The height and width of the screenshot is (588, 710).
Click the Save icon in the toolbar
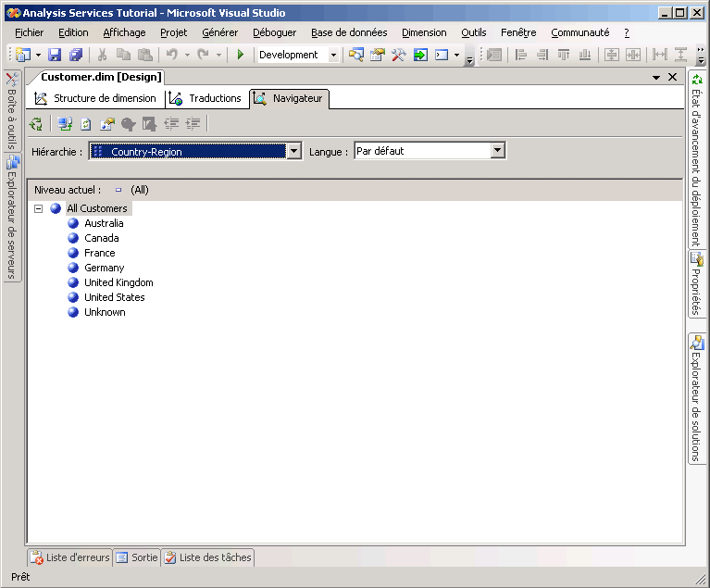55,55
